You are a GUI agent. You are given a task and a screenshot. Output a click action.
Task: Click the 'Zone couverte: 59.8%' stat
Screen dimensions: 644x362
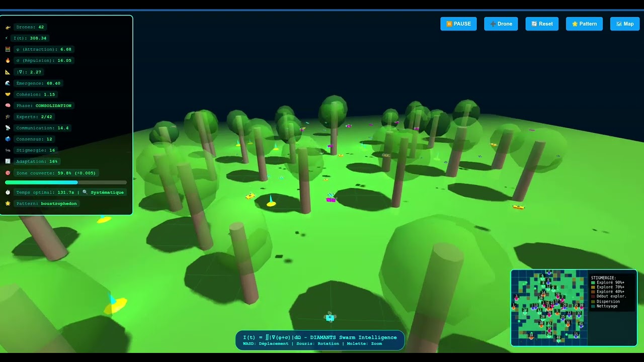coord(56,173)
